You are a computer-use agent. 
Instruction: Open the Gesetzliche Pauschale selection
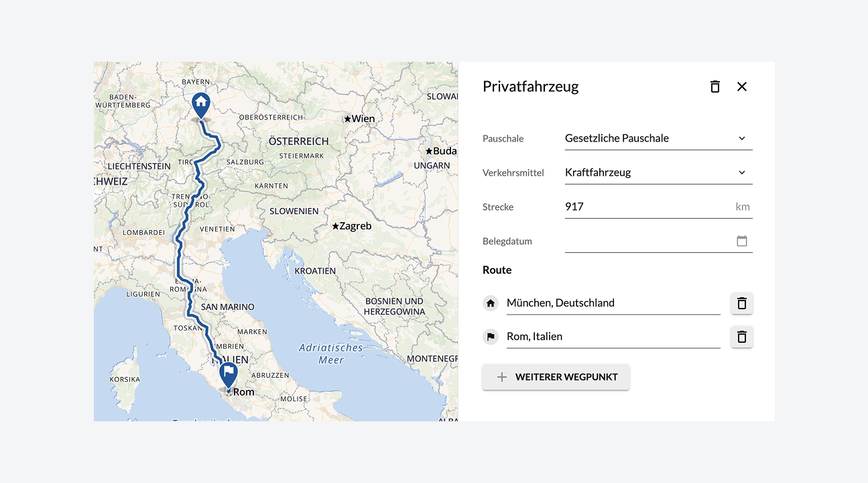pos(659,138)
